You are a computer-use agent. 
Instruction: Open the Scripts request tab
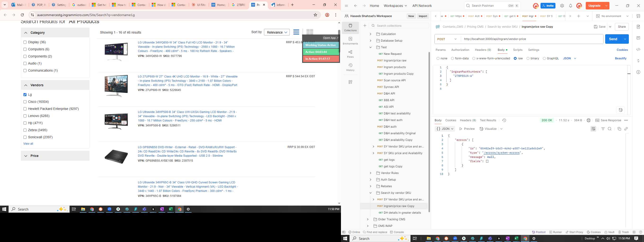(518, 50)
